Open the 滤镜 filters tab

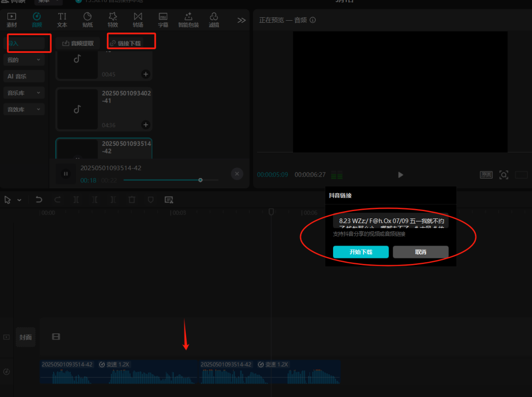pyautogui.click(x=214, y=20)
